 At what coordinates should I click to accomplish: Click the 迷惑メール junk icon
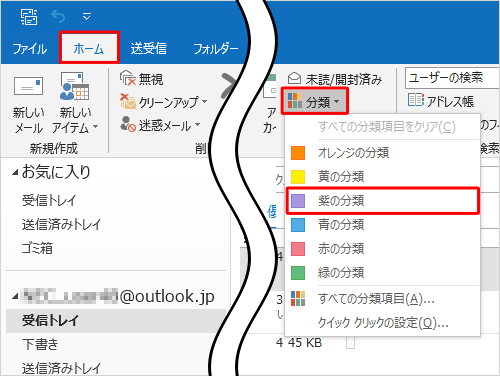click(x=128, y=124)
